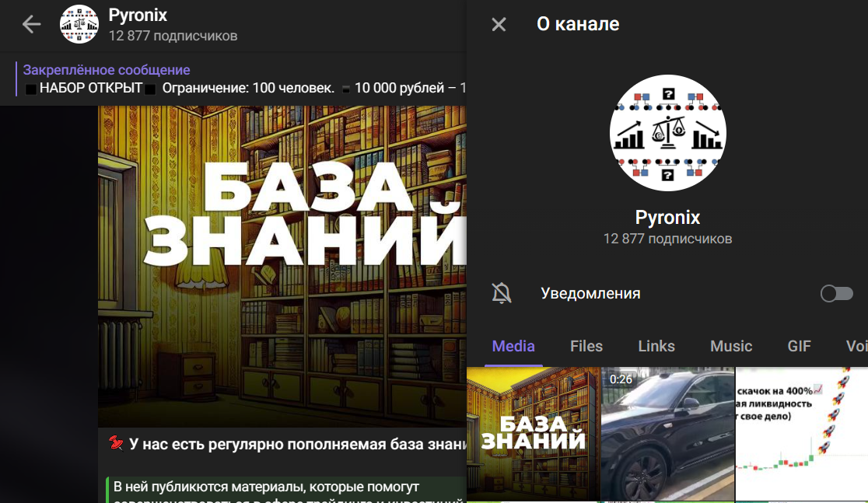Select the Media tab
This screenshot has height=503, width=868.
513,346
